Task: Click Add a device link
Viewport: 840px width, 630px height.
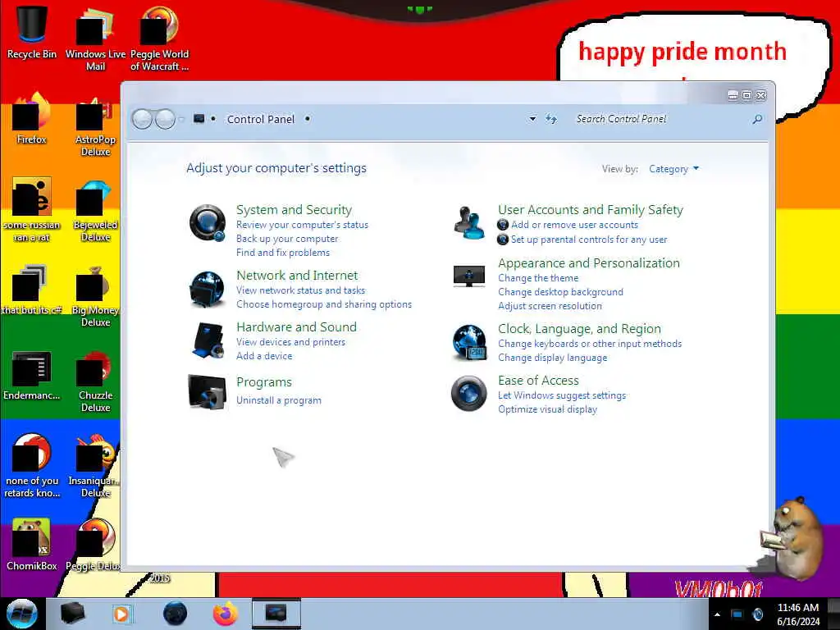Action: [x=264, y=356]
